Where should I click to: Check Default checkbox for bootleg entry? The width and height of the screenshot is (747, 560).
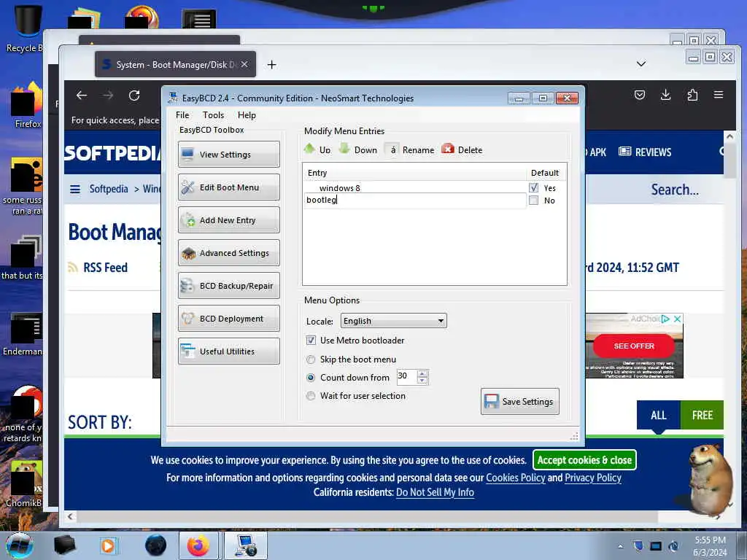[x=533, y=201]
